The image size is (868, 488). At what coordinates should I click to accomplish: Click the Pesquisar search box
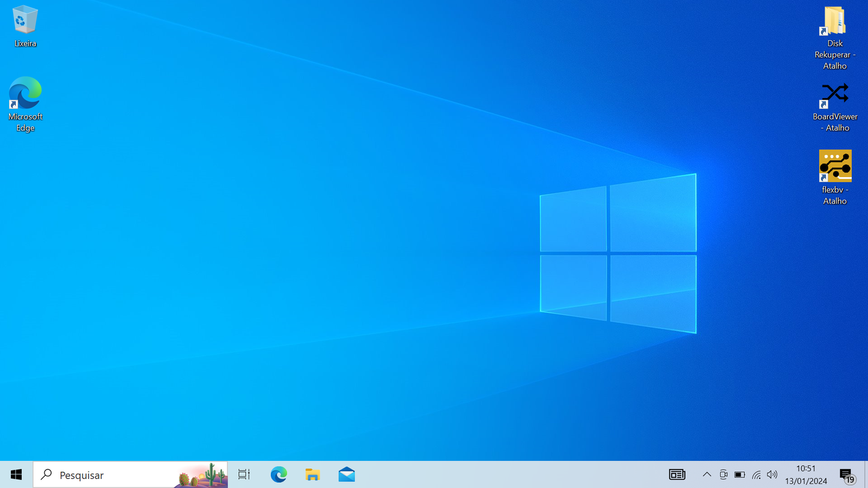[108, 475]
